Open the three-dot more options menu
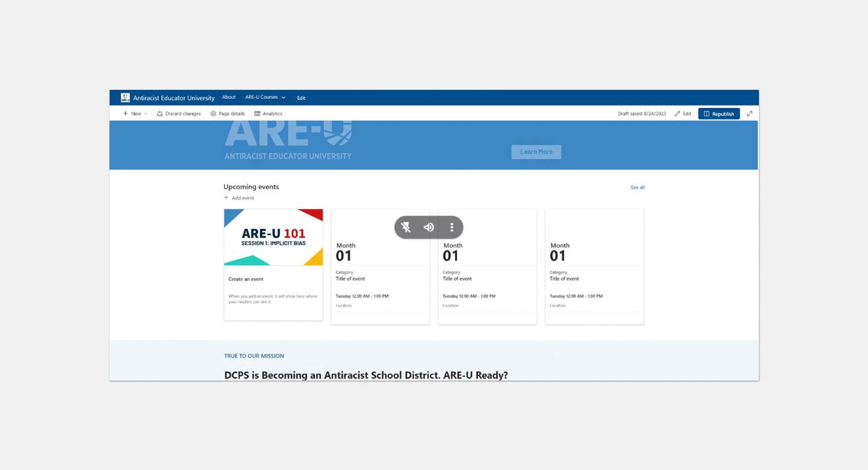The width and height of the screenshot is (868, 470). 451,228
